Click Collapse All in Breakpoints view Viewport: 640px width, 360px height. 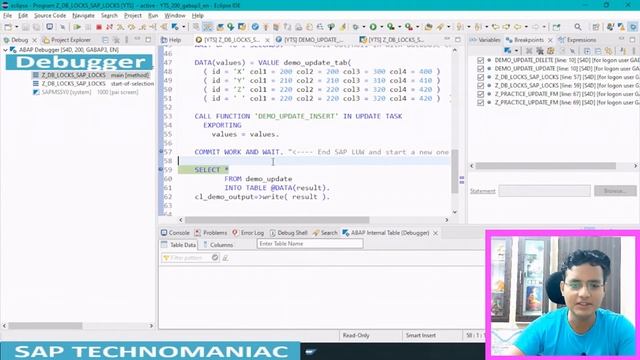click(598, 51)
